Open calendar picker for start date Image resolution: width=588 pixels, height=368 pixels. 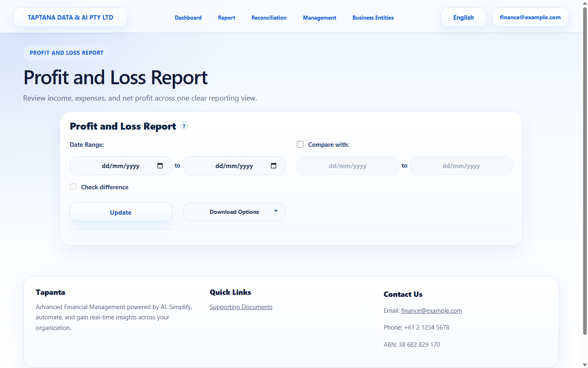(160, 166)
